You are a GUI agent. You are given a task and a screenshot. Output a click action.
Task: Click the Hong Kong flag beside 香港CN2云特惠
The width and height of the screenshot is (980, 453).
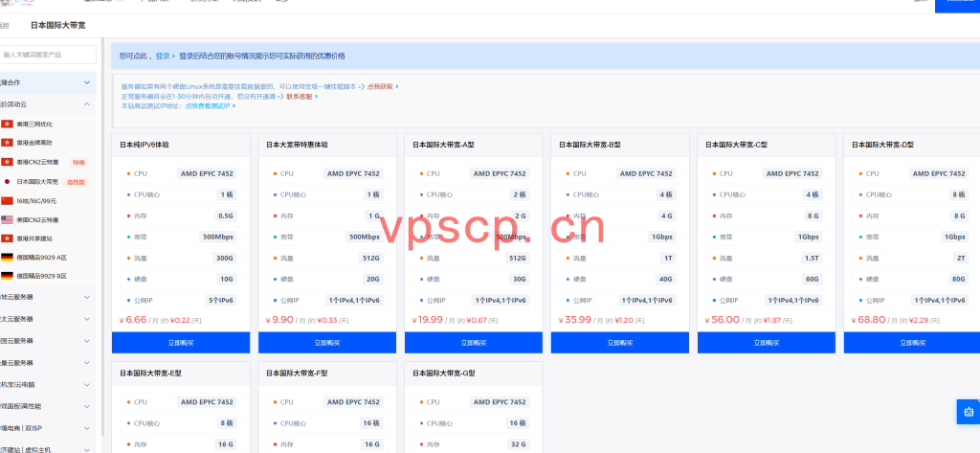tap(7, 162)
